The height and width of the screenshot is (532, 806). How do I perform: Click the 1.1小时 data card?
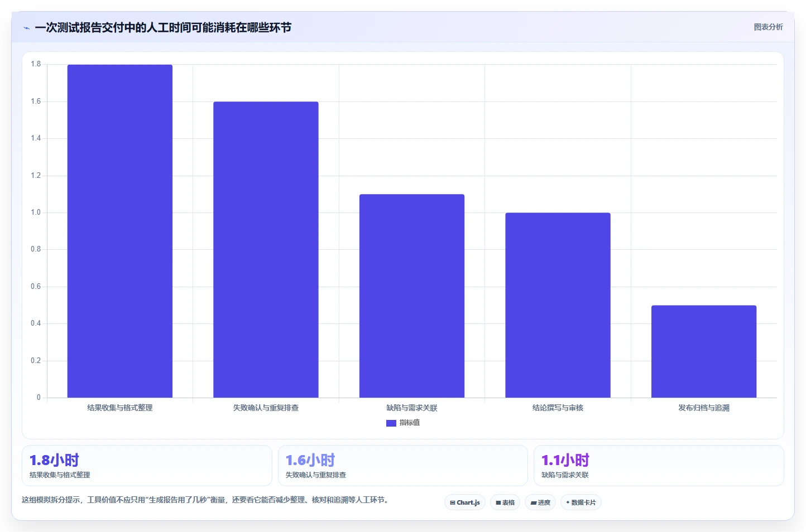pyautogui.click(x=659, y=466)
